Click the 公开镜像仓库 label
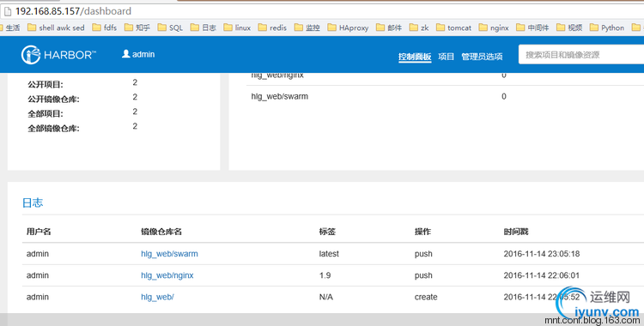The height and width of the screenshot is (326, 644). pyautogui.click(x=53, y=100)
